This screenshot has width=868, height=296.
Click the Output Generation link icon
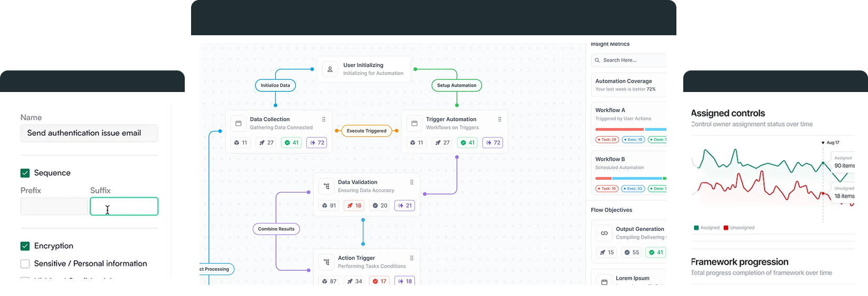pos(604,233)
